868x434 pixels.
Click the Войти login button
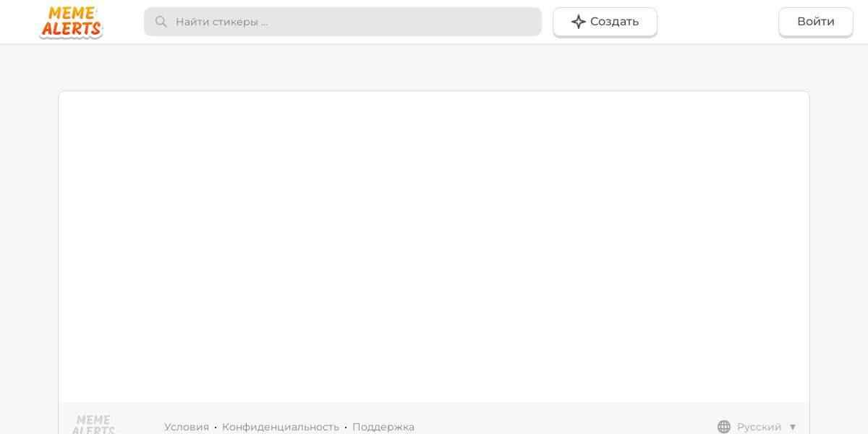pos(816,22)
